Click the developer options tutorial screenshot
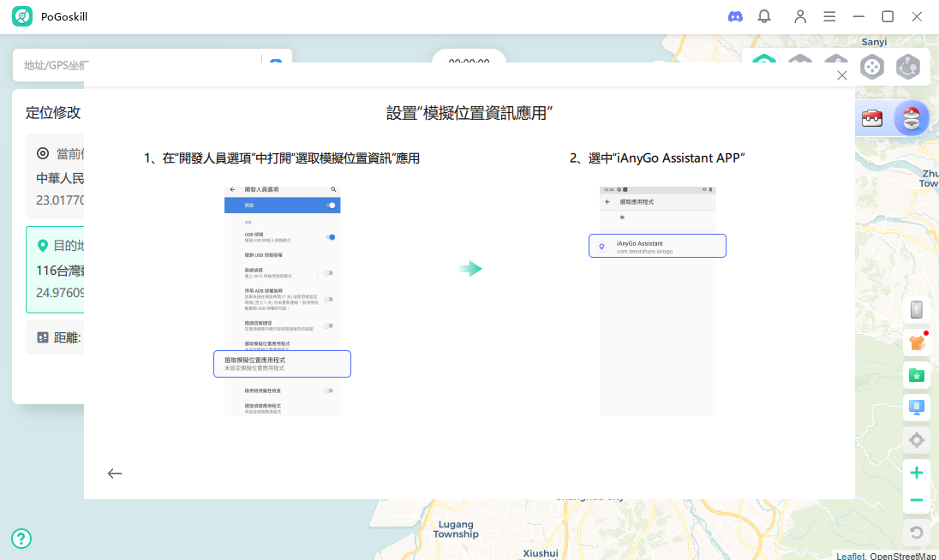This screenshot has width=939, height=560. [x=282, y=301]
